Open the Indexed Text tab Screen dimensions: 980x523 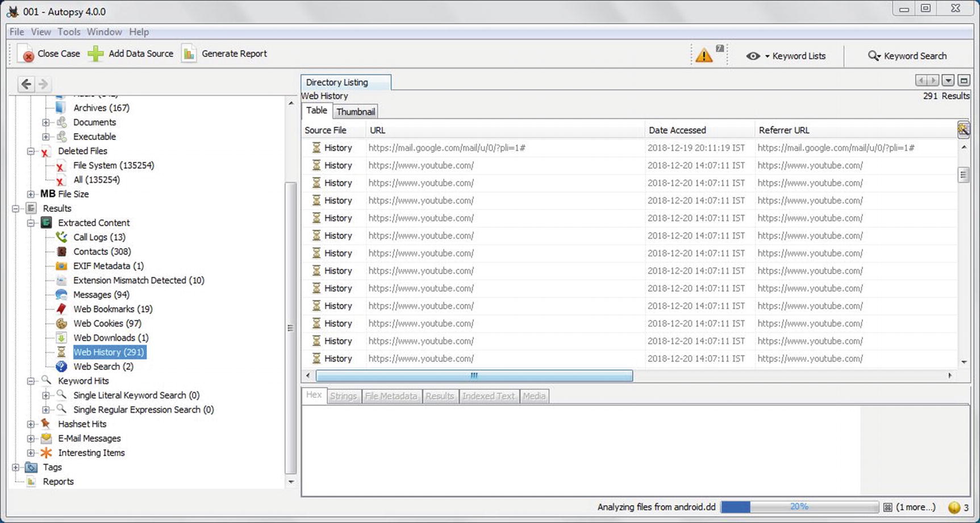pos(488,396)
